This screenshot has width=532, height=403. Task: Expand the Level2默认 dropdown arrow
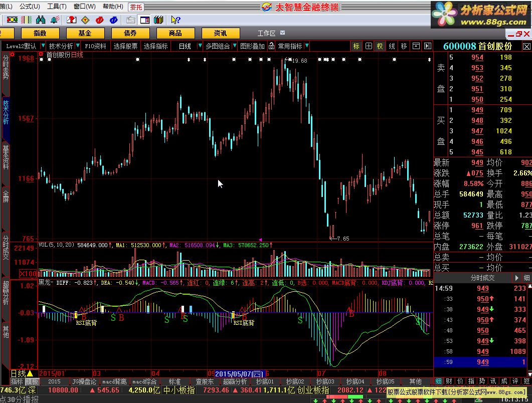(43, 46)
